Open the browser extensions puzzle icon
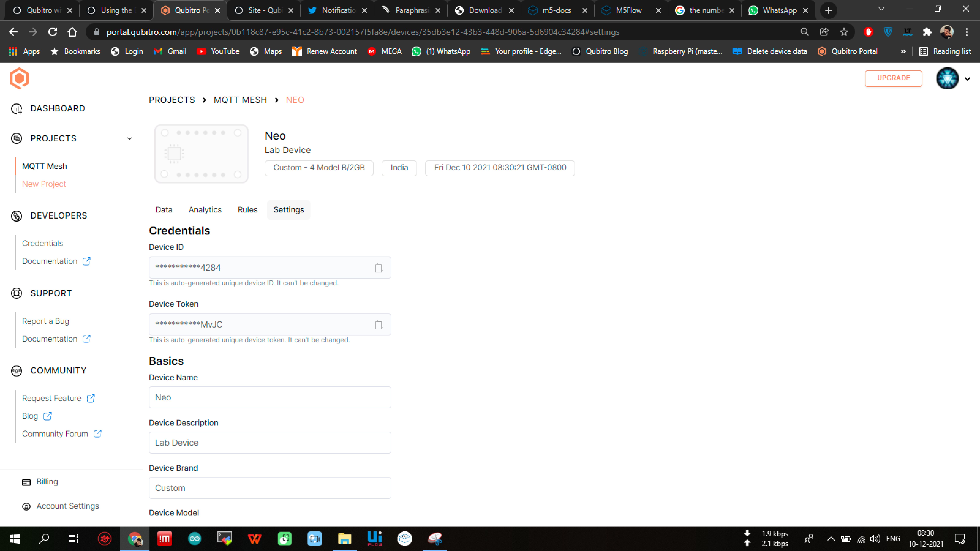This screenshot has width=980, height=551. pos(927,32)
